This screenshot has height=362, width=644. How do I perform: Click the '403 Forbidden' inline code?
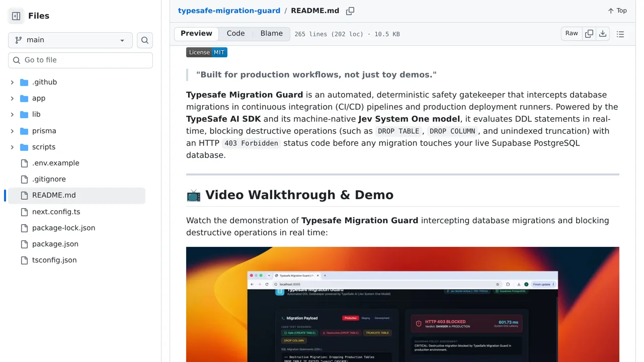click(251, 143)
